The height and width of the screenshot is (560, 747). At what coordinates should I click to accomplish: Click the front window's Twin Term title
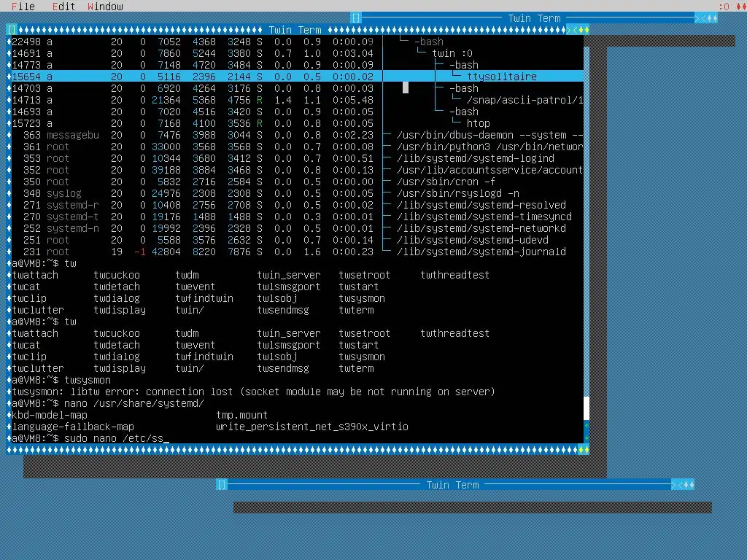click(295, 30)
